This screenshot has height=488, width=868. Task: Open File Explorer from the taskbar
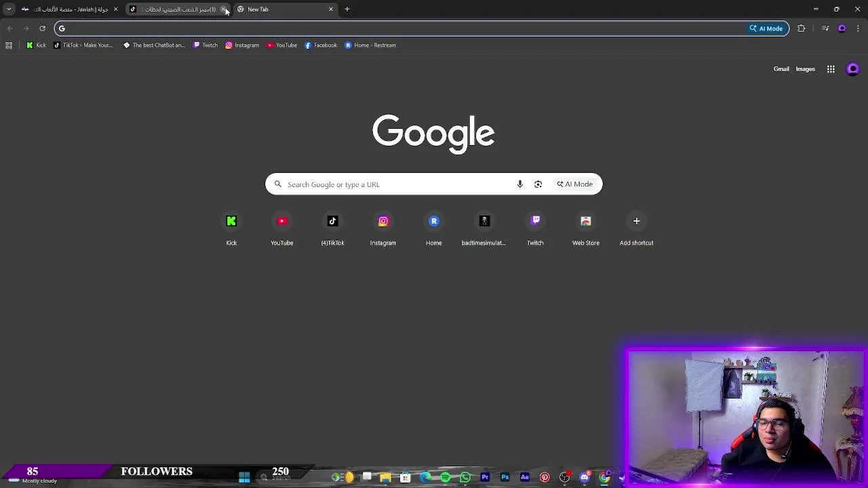(x=386, y=478)
